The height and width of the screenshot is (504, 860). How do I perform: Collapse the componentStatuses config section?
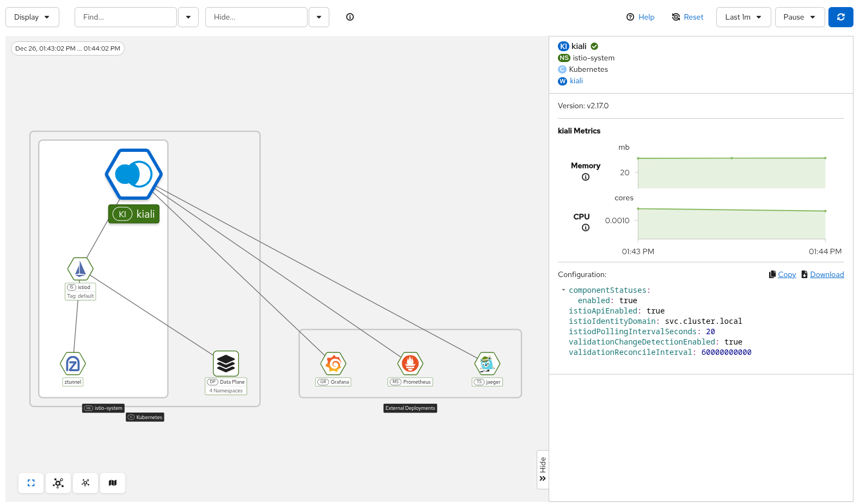point(563,290)
